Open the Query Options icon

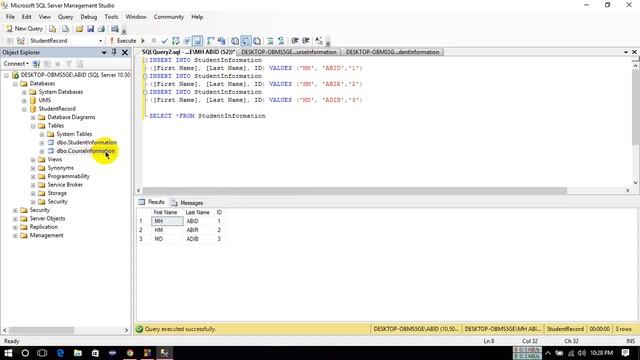[187, 41]
